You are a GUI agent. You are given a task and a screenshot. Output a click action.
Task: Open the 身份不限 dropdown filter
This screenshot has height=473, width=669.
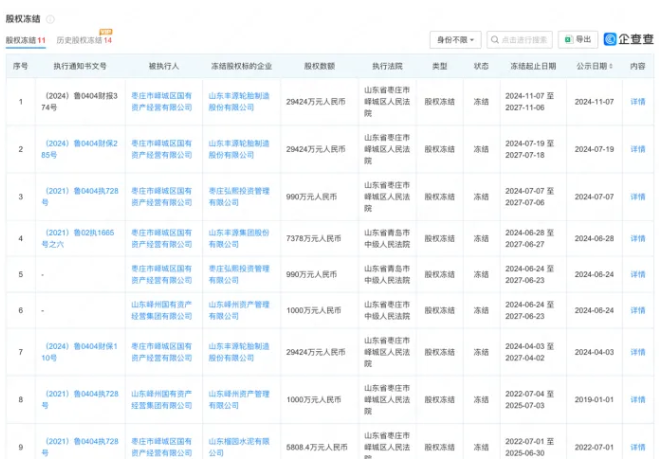(456, 40)
